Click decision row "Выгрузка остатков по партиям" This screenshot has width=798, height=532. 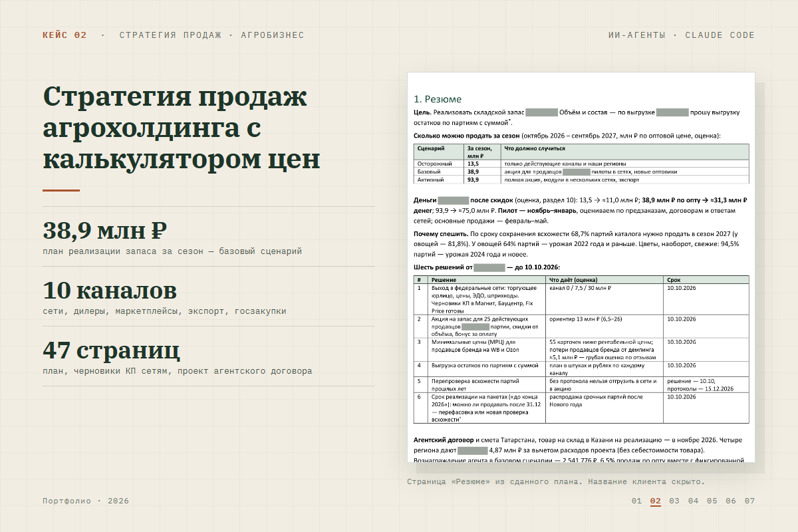(x=581, y=368)
